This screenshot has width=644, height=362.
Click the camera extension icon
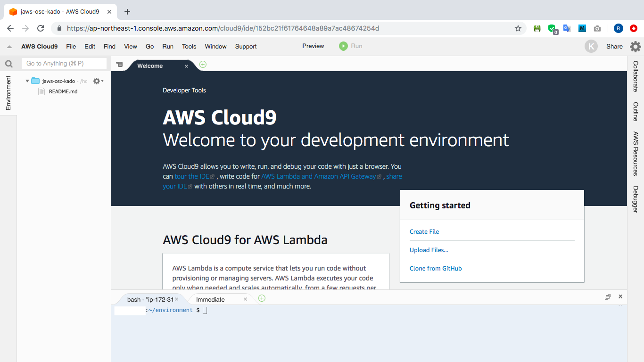tap(597, 28)
